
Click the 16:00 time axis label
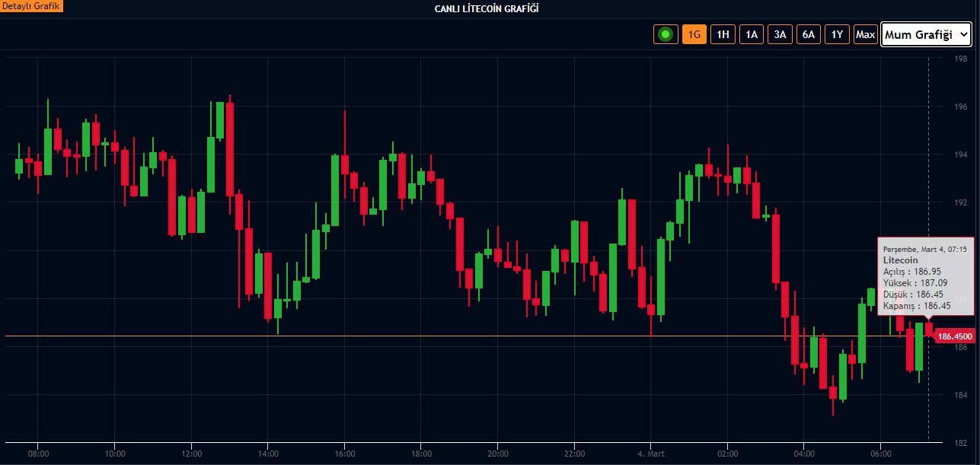click(344, 453)
